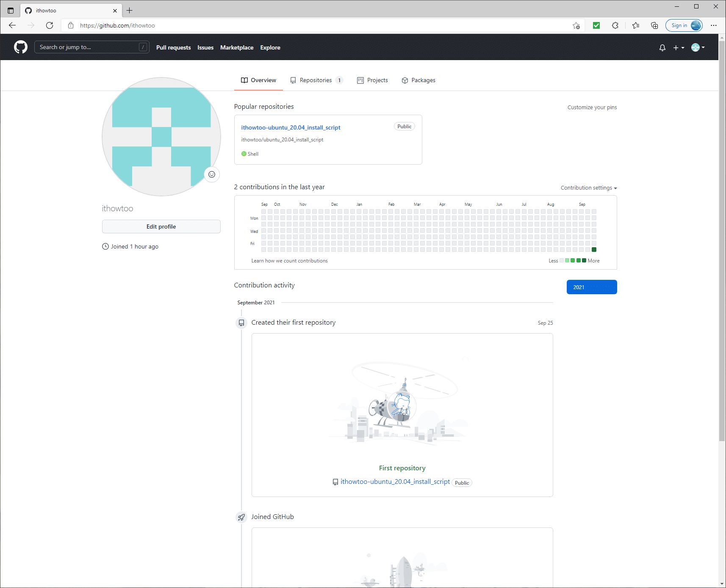Viewport: 726px width, 588px height.
Task: Click the set status smiley on the avatar
Action: click(212, 174)
